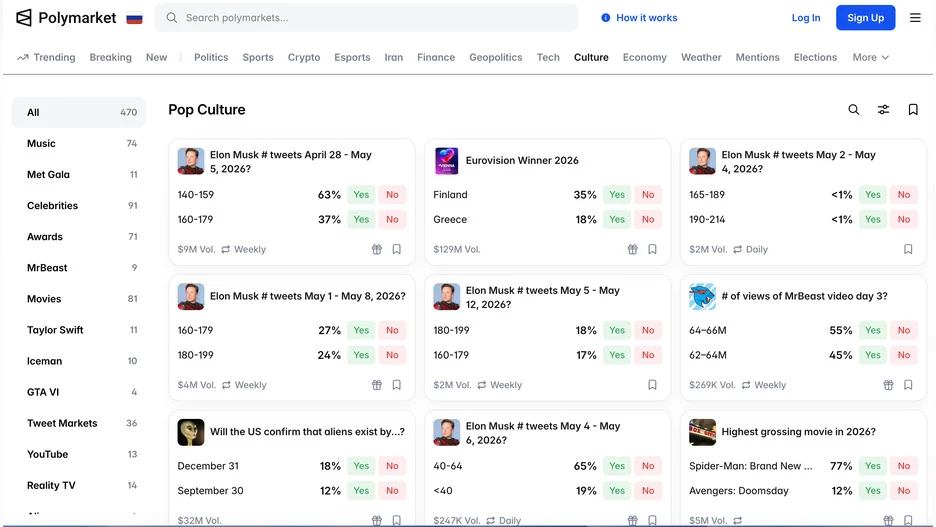Open Will the US confirm aliens market
Image resolution: width=936 pixels, height=527 pixels.
coord(307,432)
